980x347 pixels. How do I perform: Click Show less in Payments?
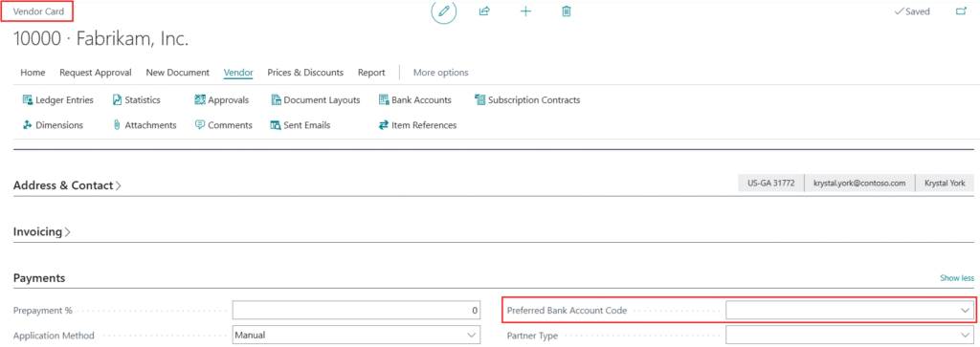957,278
